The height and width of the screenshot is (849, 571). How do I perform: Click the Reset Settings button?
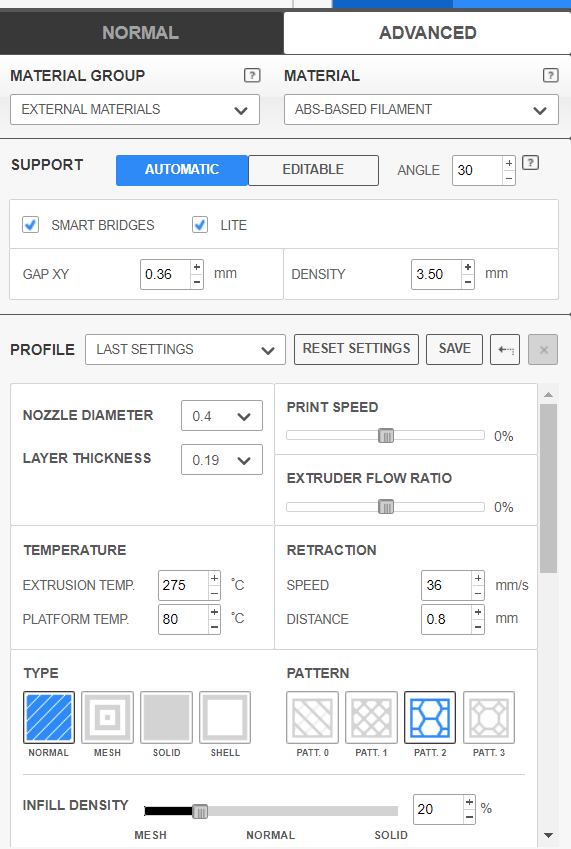click(356, 349)
